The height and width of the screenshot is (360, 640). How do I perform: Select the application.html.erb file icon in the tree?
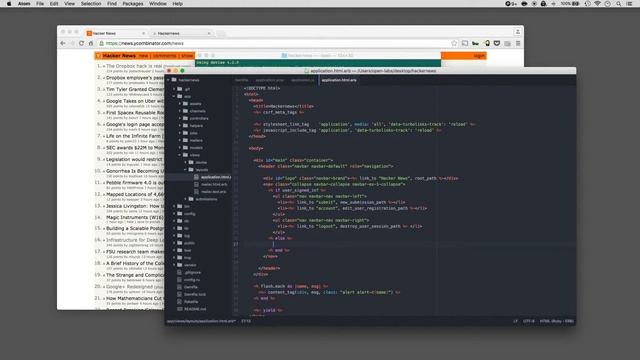tap(196, 177)
